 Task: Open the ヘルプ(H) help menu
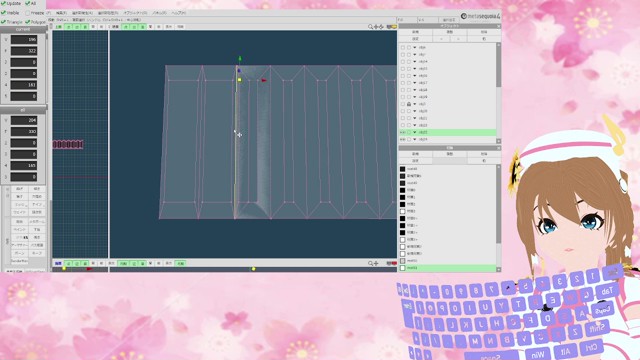[x=178, y=13]
